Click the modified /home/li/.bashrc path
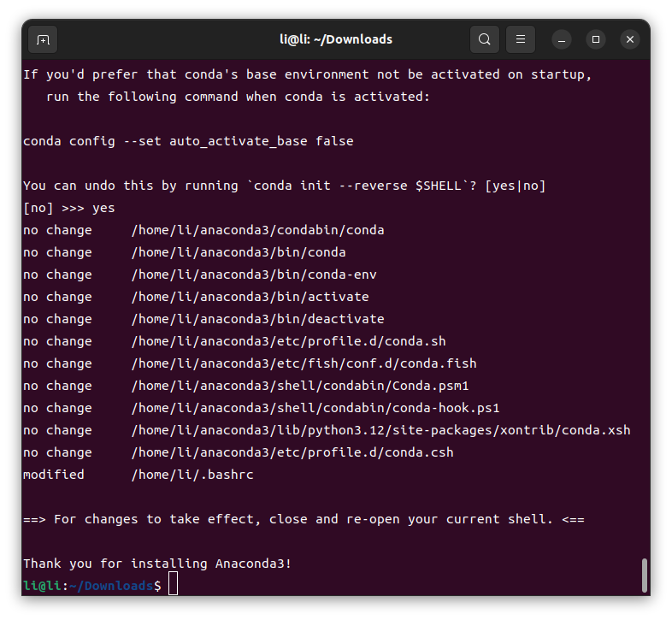 click(x=192, y=475)
